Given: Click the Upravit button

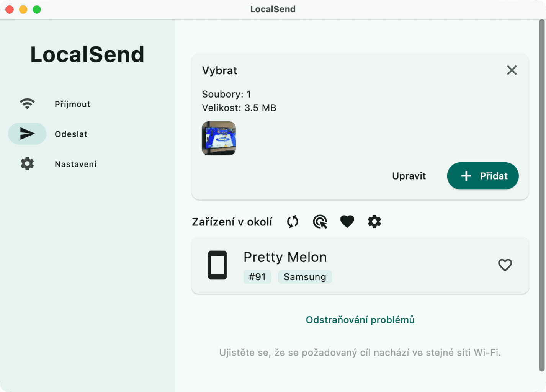Looking at the screenshot, I should [x=409, y=176].
